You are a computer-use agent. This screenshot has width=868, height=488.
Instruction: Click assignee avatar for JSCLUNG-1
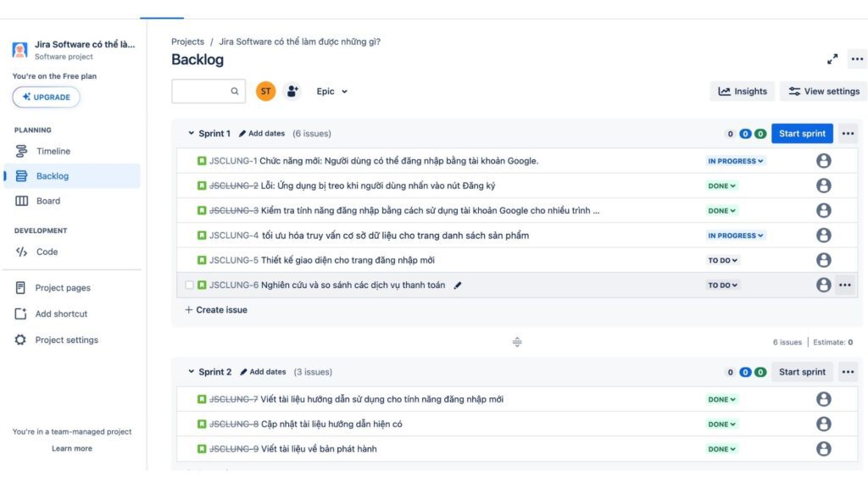824,161
